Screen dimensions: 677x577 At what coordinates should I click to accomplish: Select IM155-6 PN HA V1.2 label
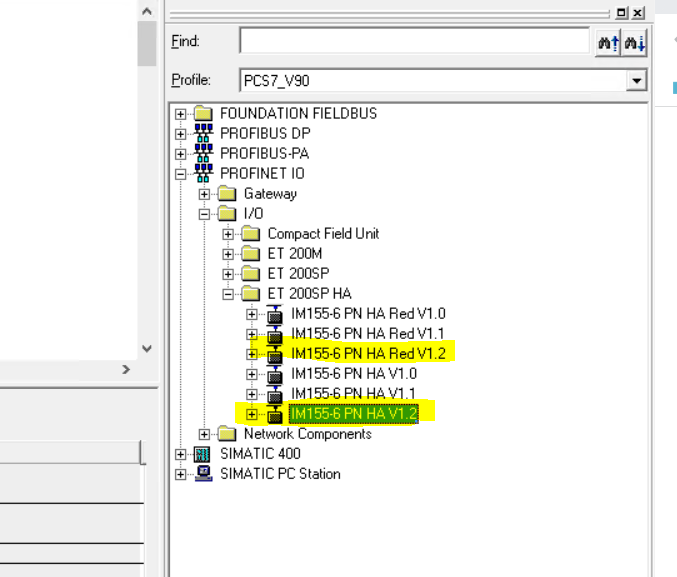[x=354, y=414]
